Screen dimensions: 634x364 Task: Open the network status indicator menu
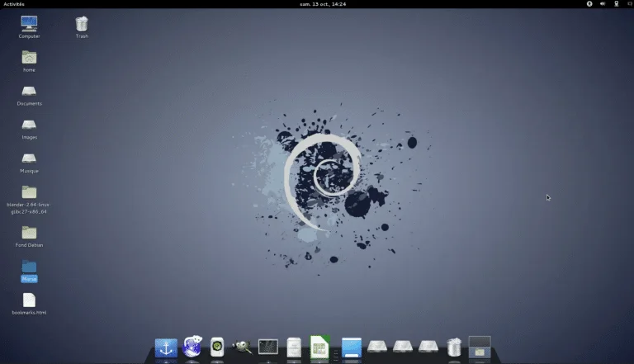coord(615,4)
